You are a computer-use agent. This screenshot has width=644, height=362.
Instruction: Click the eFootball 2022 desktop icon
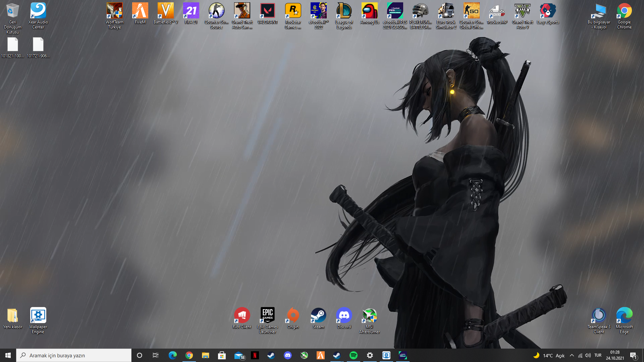point(319,16)
